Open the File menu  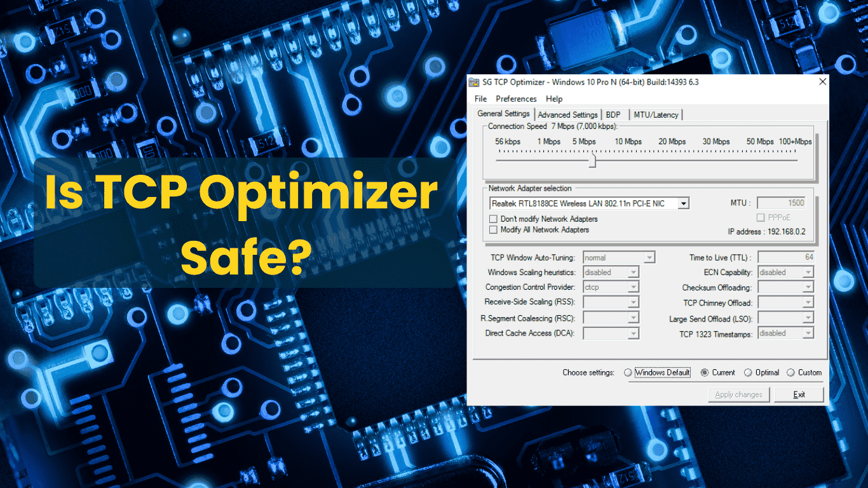coord(480,98)
